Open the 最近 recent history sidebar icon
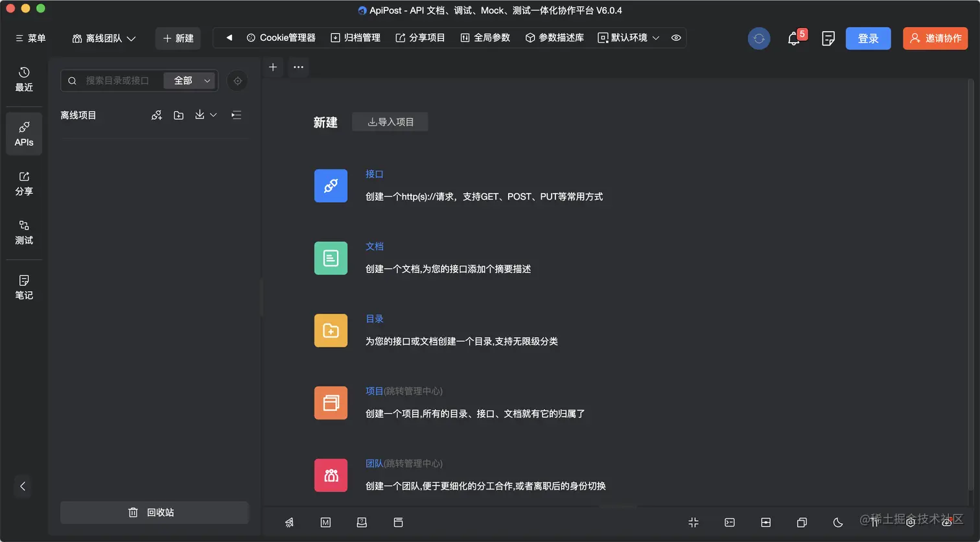Screen dimensions: 980x542 (24, 79)
